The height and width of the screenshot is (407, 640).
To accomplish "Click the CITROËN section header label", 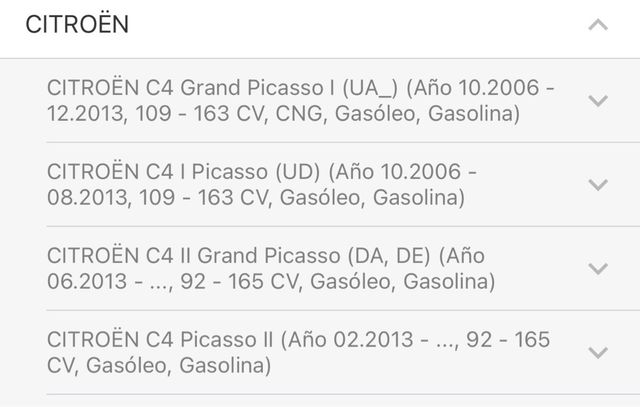I will (77, 25).
